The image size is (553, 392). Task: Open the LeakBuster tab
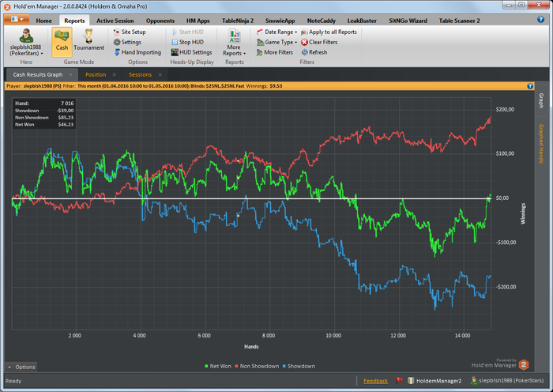pos(362,21)
